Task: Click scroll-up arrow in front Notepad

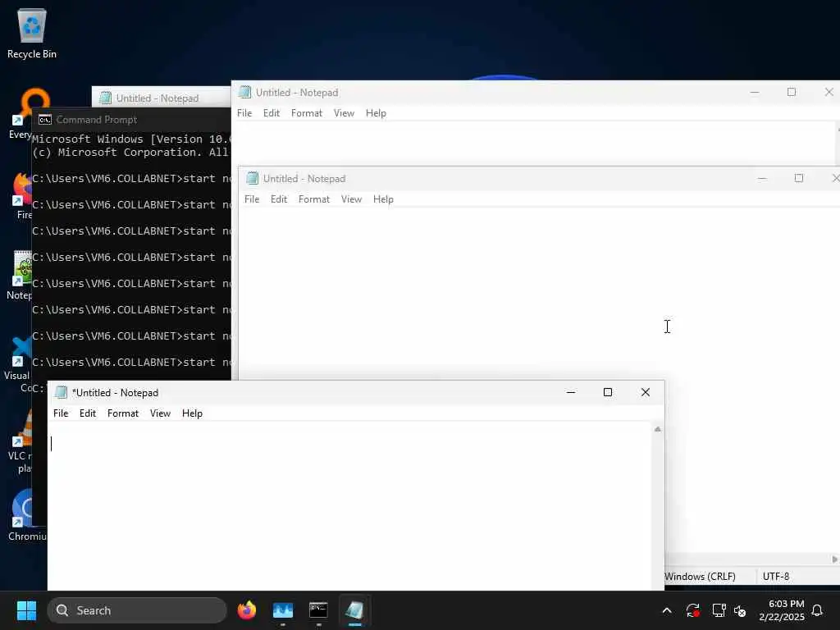Action: coord(658,429)
